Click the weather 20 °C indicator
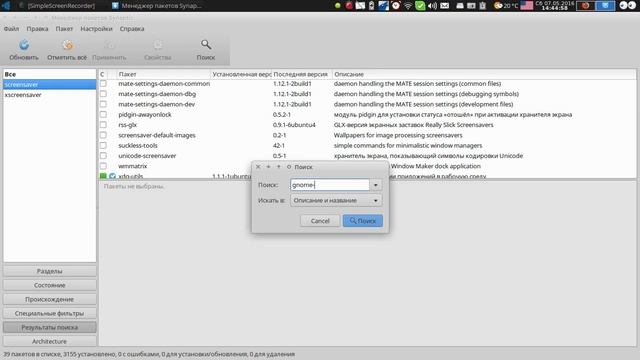The height and width of the screenshot is (360, 640). pos(506,6)
